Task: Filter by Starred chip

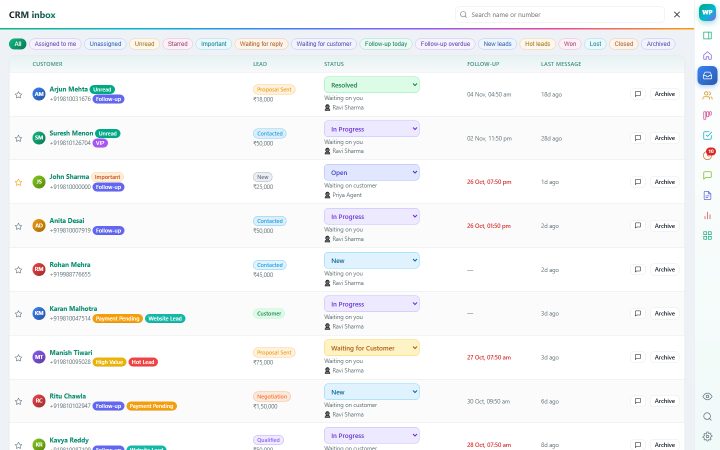Action: click(178, 44)
